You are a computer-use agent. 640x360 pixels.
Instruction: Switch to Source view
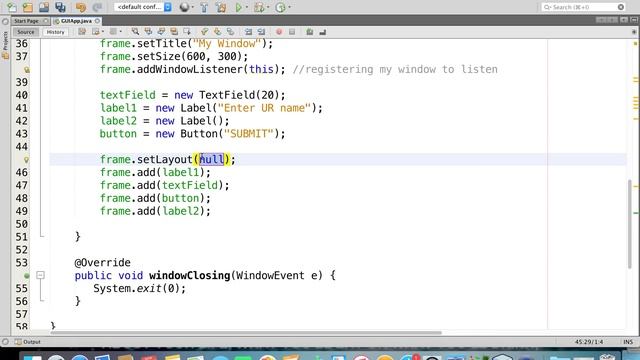(x=26, y=32)
